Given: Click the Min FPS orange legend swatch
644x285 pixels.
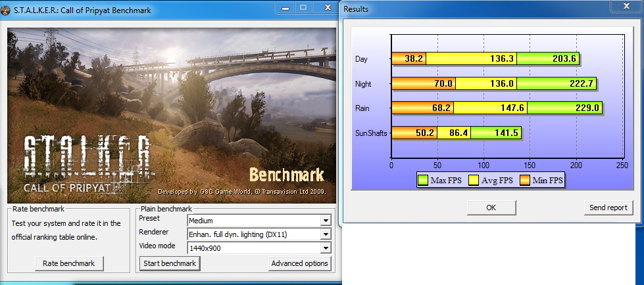Looking at the screenshot, I should [x=524, y=180].
